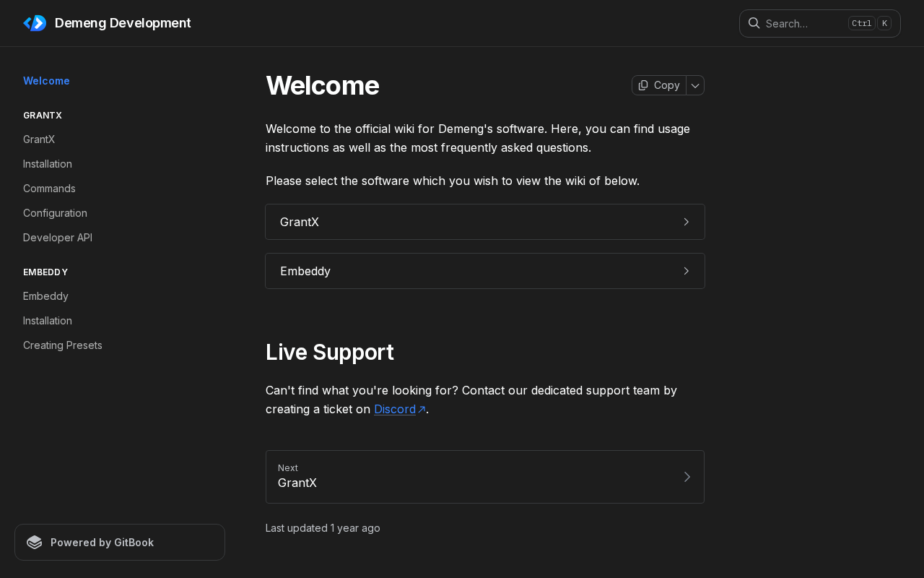Open the Welcome page in sidebar

click(46, 81)
